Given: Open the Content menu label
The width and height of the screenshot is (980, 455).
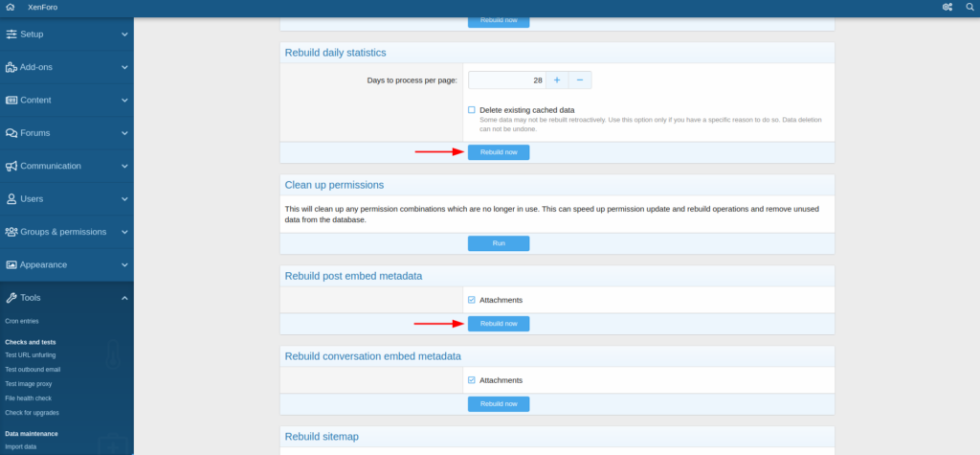Looking at the screenshot, I should click(35, 101).
